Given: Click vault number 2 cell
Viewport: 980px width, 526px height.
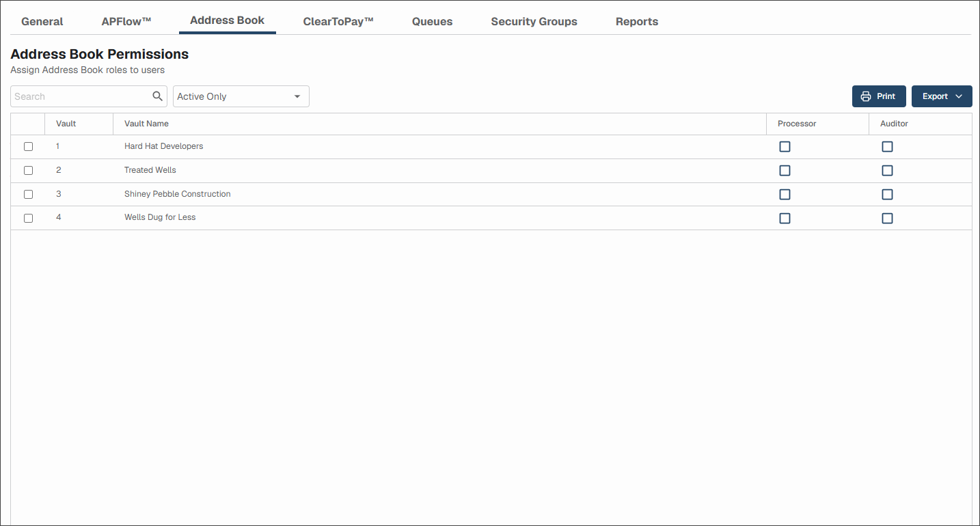Looking at the screenshot, I should point(59,170).
